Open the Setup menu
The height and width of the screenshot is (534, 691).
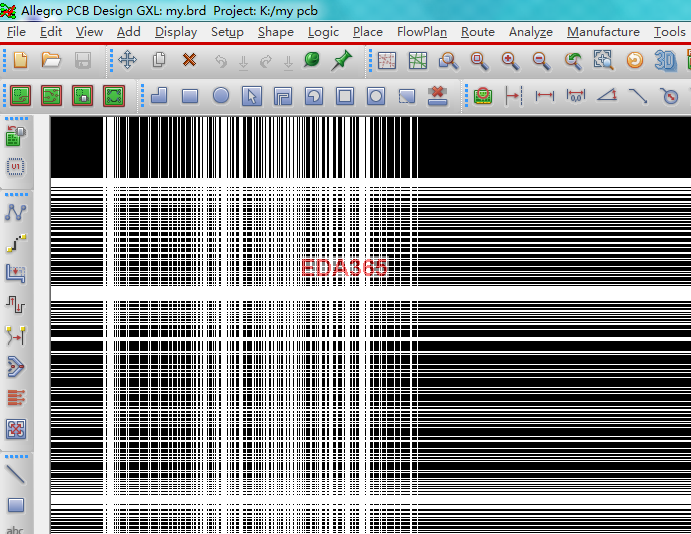pos(227,32)
